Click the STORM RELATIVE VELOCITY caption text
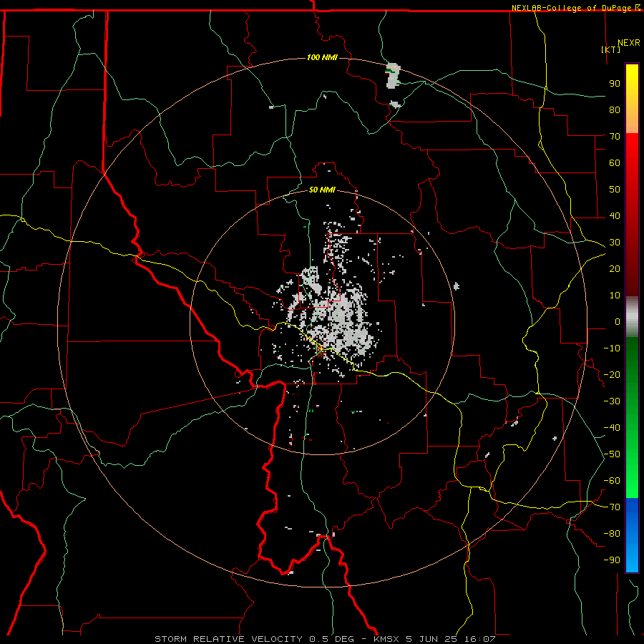The height and width of the screenshot is (644, 644). pyautogui.click(x=228, y=639)
